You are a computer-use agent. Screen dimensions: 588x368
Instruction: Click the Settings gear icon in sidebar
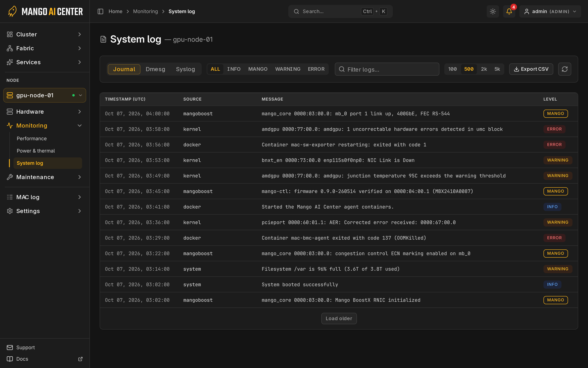coord(10,211)
